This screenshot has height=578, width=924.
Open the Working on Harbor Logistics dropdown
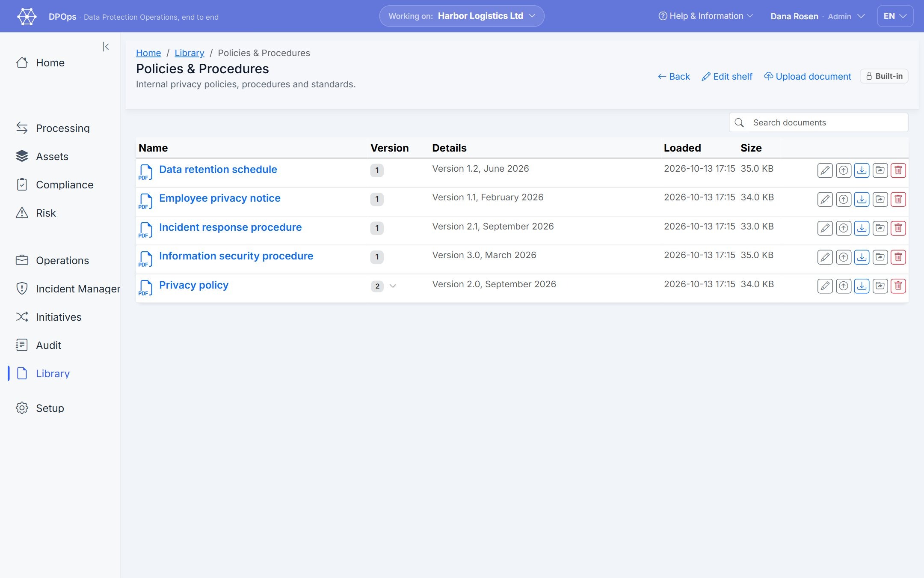pyautogui.click(x=462, y=16)
